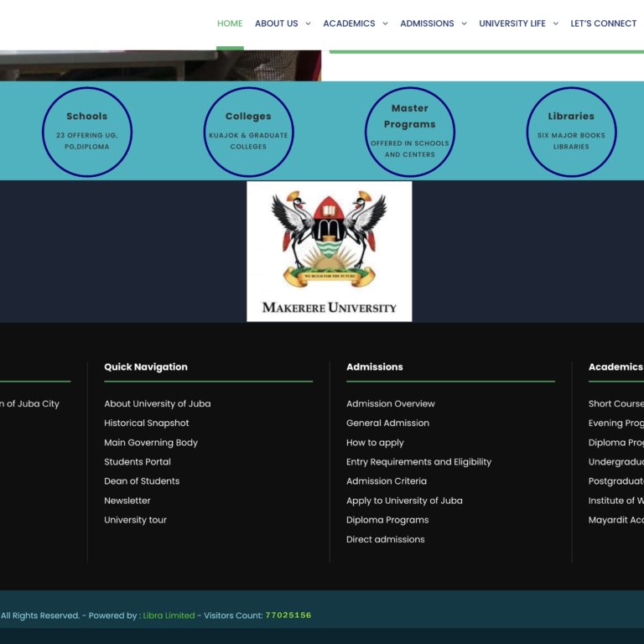Open About University of Juba link
This screenshot has width=644, height=644.
click(157, 404)
